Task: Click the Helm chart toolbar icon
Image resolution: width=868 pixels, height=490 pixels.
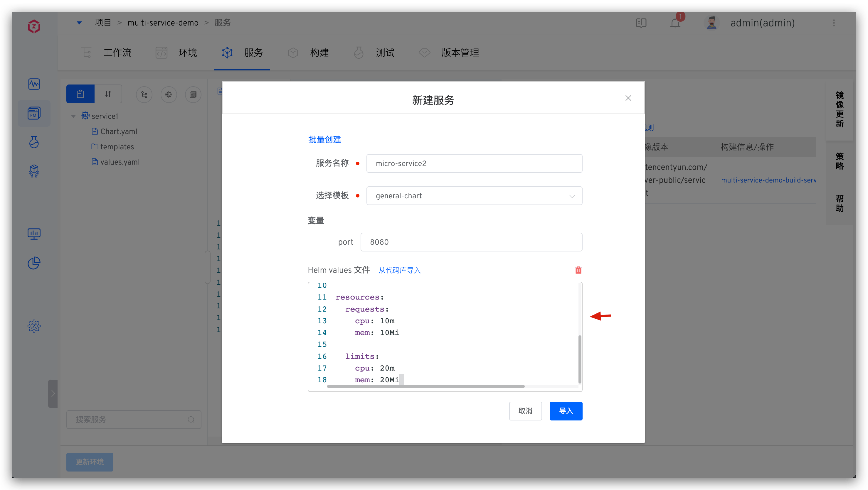Action: pos(169,95)
